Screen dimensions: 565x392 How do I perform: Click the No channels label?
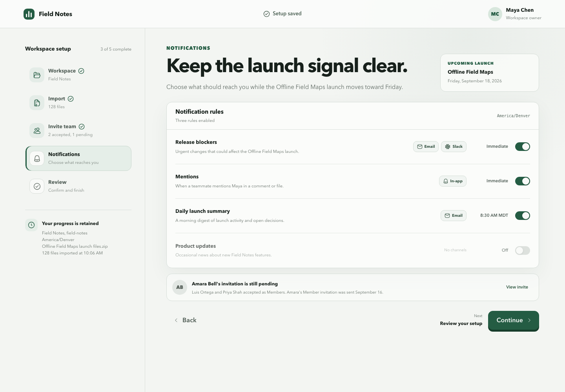pos(455,250)
